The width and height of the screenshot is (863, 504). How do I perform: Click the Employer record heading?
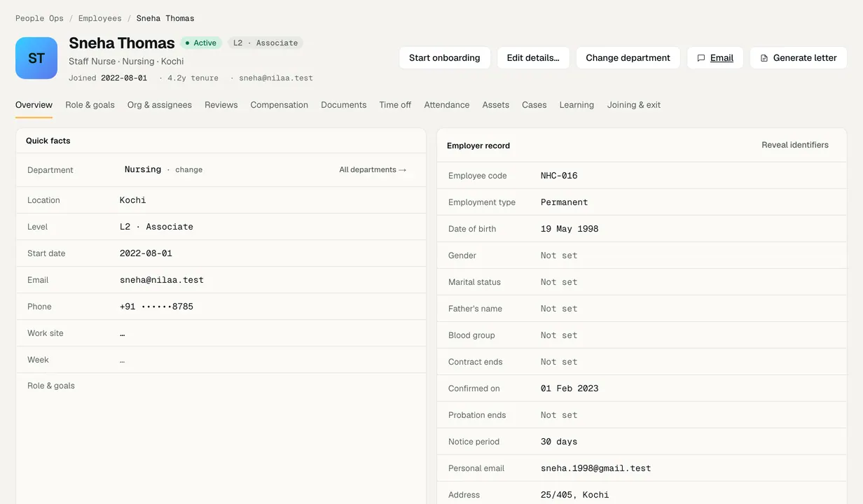(x=478, y=146)
